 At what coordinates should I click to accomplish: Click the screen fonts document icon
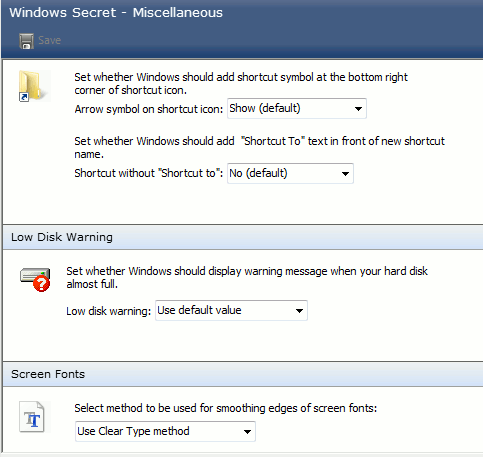[x=32, y=417]
